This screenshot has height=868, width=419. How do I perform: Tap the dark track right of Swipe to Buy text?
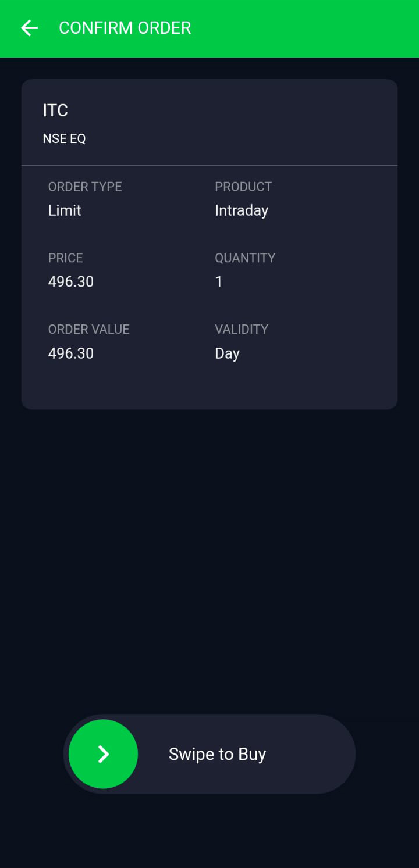[314, 754]
